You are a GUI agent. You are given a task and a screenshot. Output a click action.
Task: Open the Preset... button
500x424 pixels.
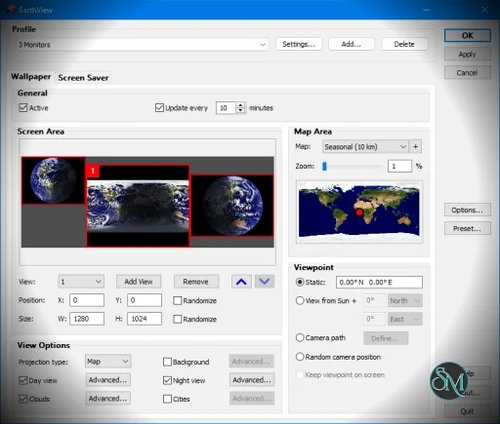click(x=467, y=229)
